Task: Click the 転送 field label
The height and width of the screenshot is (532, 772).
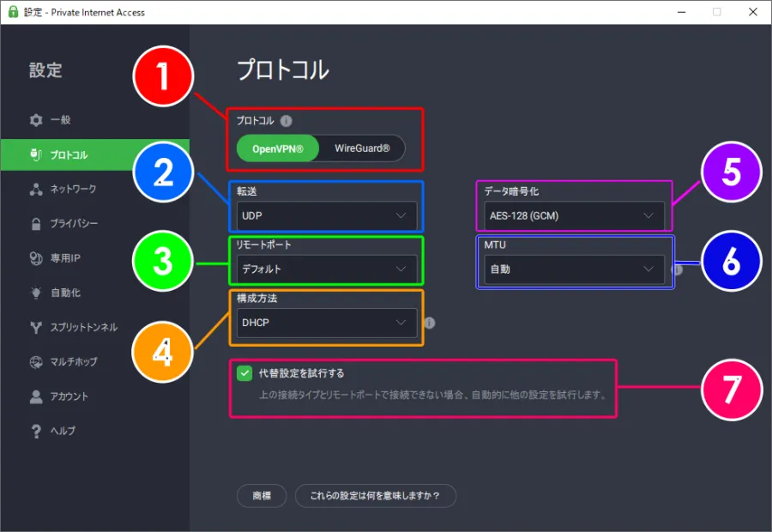Action: pos(247,191)
